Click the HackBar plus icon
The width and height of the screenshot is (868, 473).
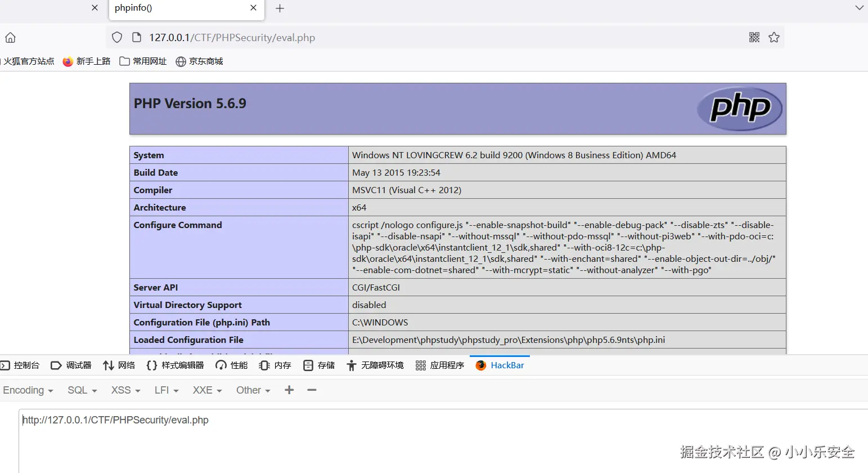(289, 390)
